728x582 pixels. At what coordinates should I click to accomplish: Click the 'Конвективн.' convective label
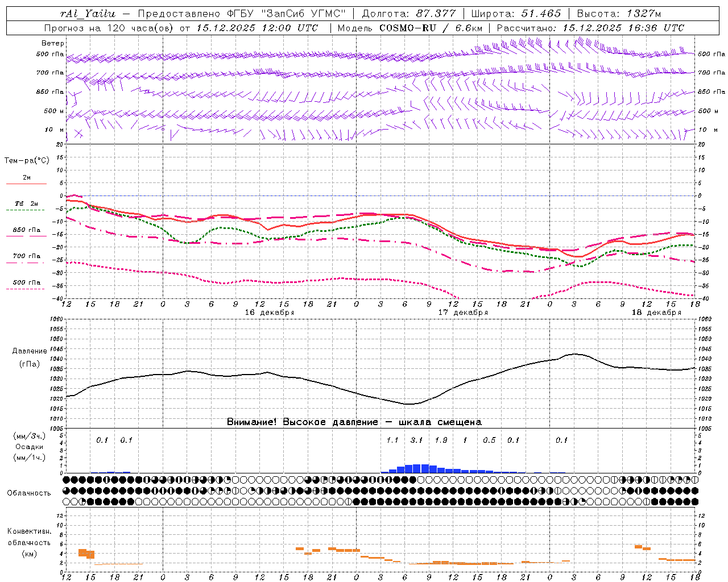pos(29,531)
